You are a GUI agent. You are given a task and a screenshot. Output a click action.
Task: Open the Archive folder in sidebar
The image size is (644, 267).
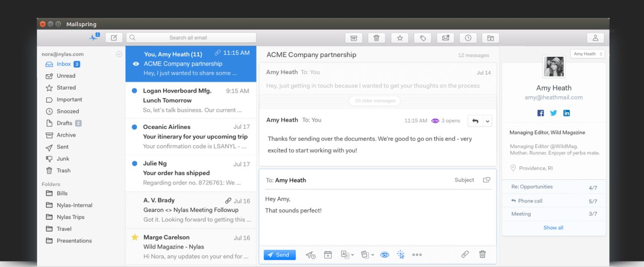(66, 135)
